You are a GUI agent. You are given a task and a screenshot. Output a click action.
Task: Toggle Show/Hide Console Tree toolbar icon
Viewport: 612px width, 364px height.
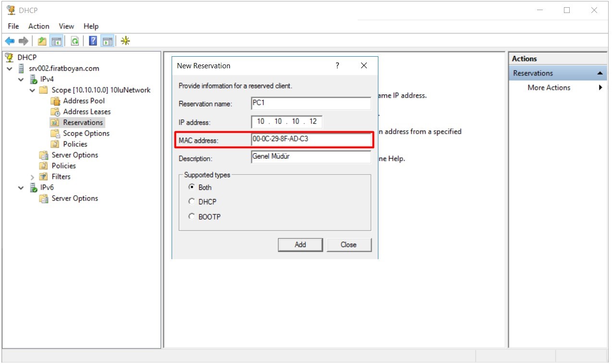point(57,41)
